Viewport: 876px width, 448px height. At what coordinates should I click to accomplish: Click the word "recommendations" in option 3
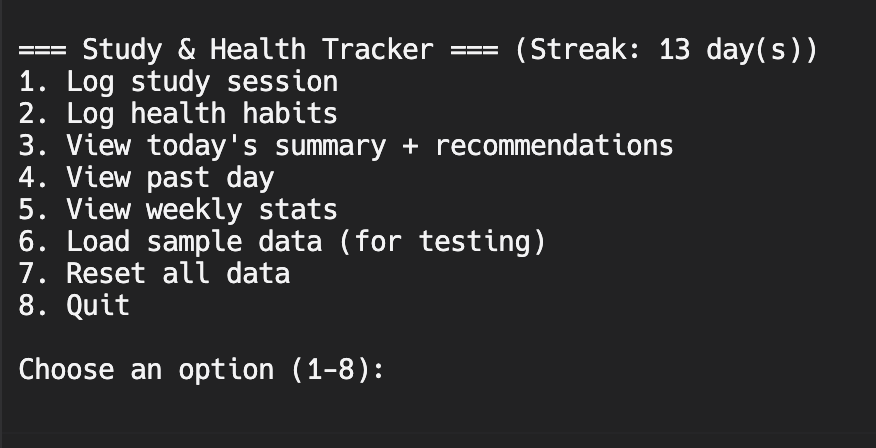pyautogui.click(x=554, y=146)
